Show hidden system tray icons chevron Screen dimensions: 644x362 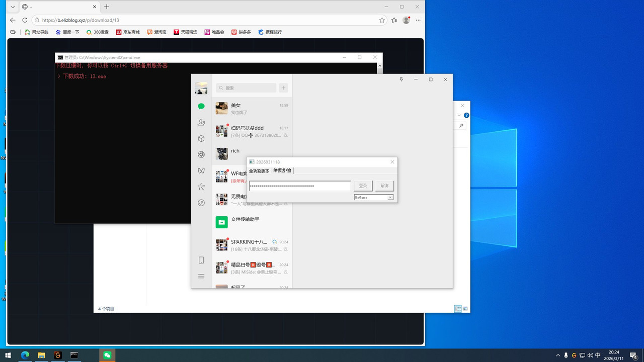pos(558,355)
